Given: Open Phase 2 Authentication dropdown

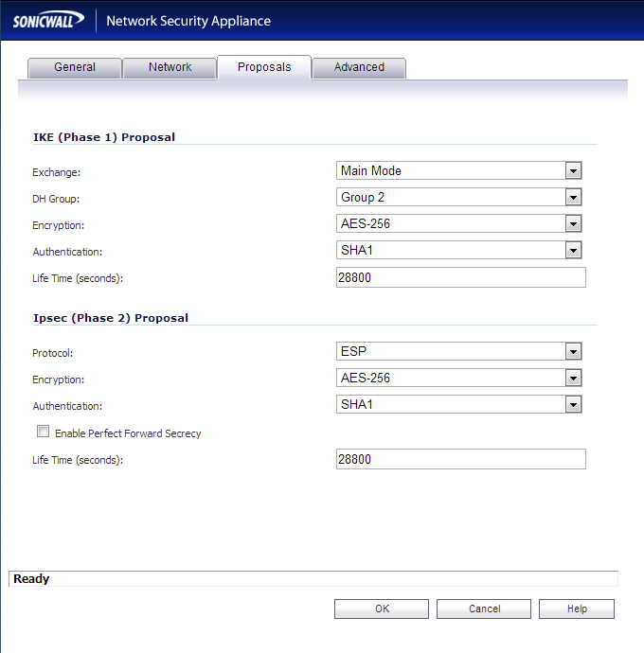Looking at the screenshot, I should 459,404.
